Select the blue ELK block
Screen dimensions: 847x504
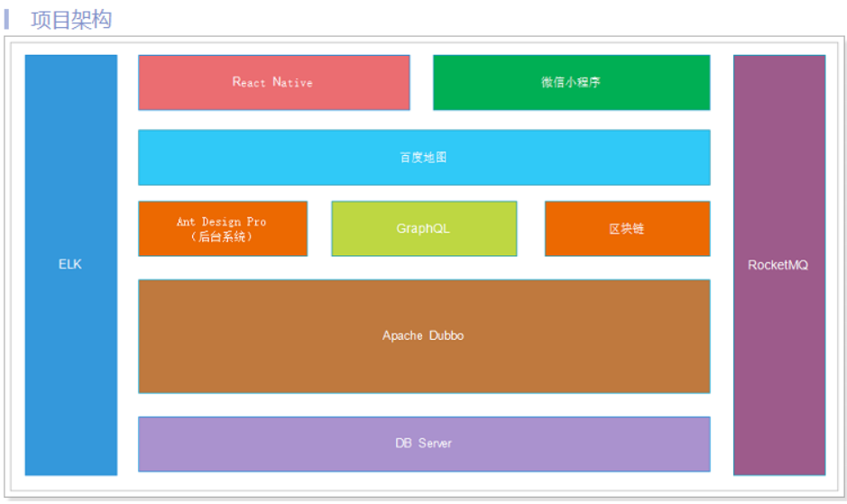pos(70,265)
